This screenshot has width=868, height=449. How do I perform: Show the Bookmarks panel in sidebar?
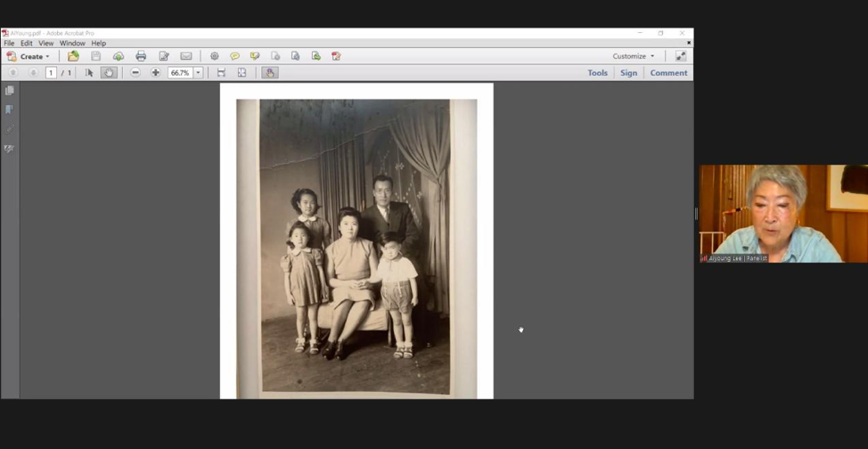pos(10,110)
